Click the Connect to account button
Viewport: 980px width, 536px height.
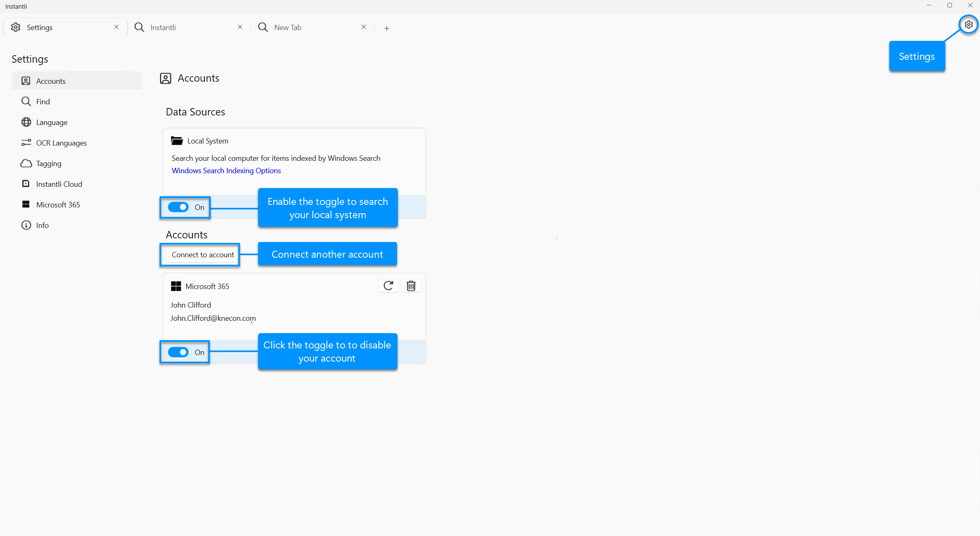203,255
